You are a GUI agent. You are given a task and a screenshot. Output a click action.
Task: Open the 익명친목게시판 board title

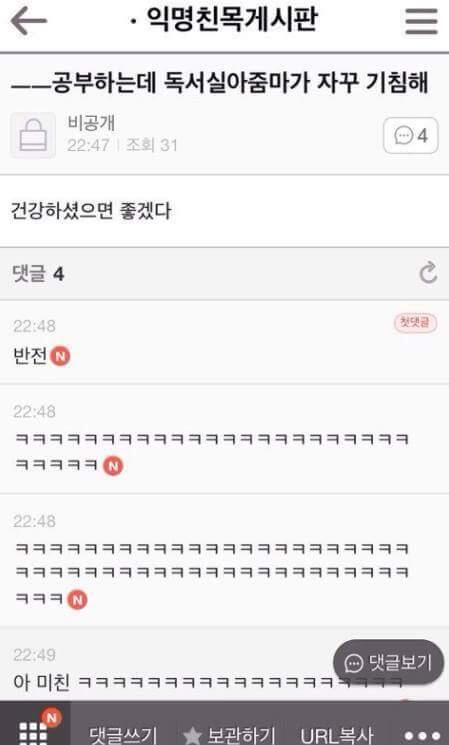pos(231,20)
